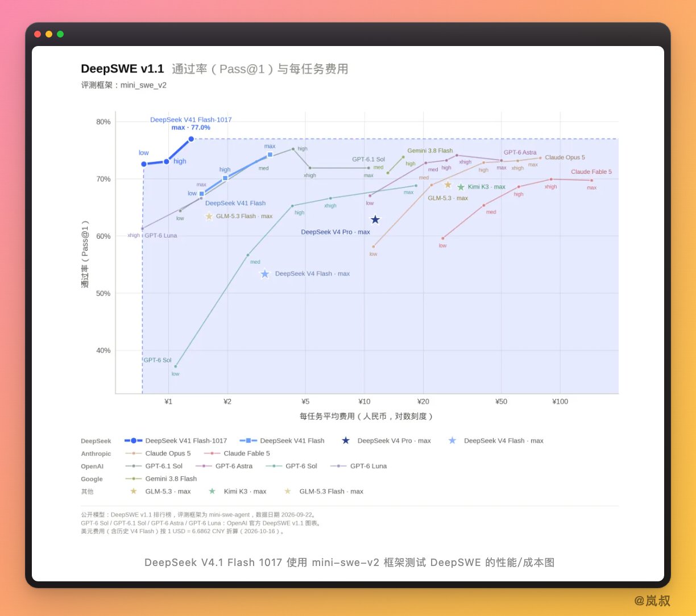The height and width of the screenshot is (616, 696).
Task: Select the DeepSeek V4 Flash star inside the plot
Action: tap(265, 274)
